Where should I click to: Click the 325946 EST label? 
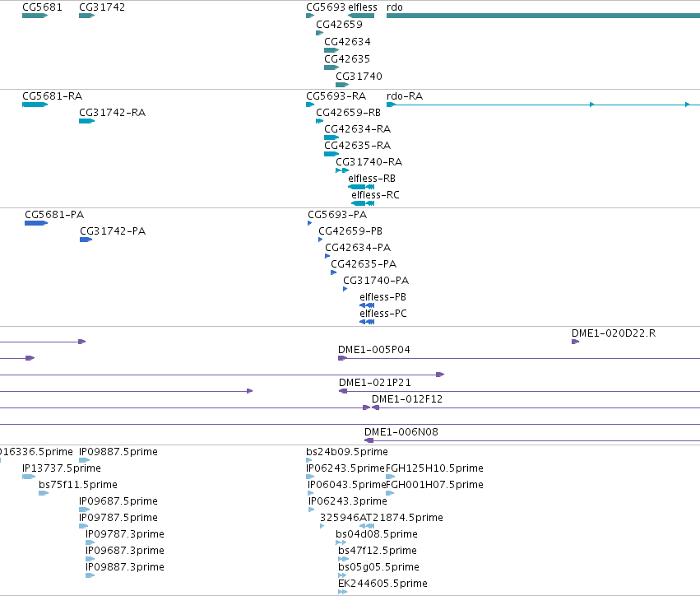point(339,518)
